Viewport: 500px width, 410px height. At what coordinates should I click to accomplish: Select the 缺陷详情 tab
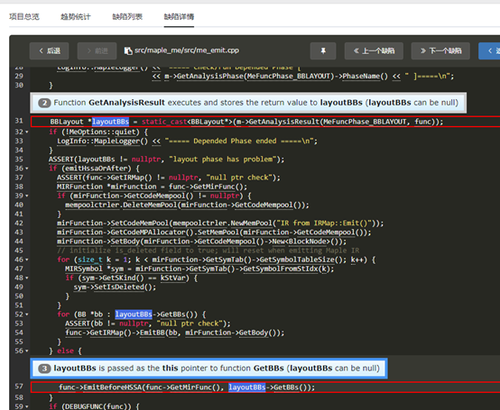tap(179, 17)
